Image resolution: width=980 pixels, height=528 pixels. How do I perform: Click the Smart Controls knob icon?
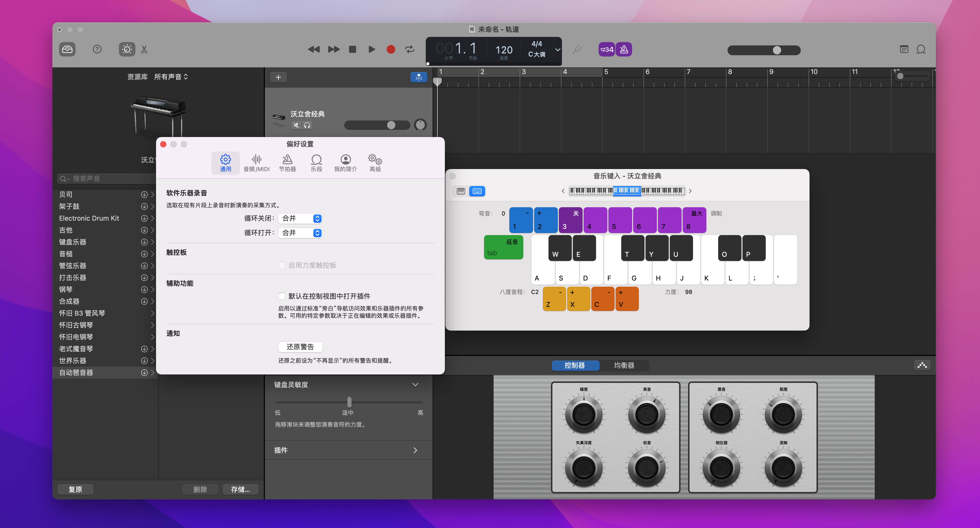click(127, 50)
